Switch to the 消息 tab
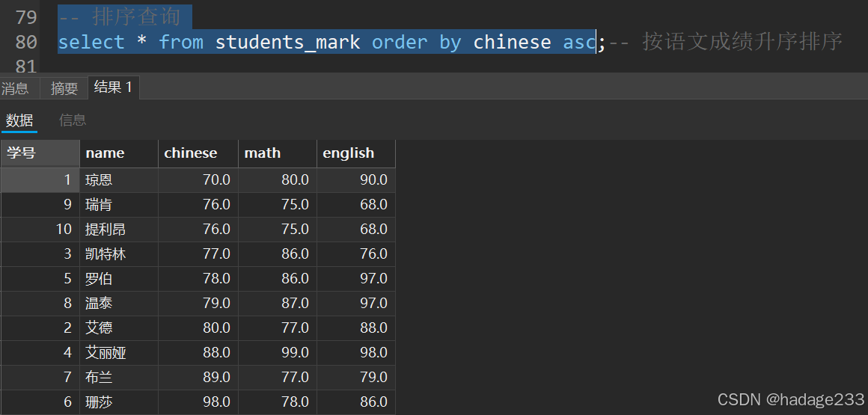Viewport: 868px width, 415px height. tap(15, 88)
